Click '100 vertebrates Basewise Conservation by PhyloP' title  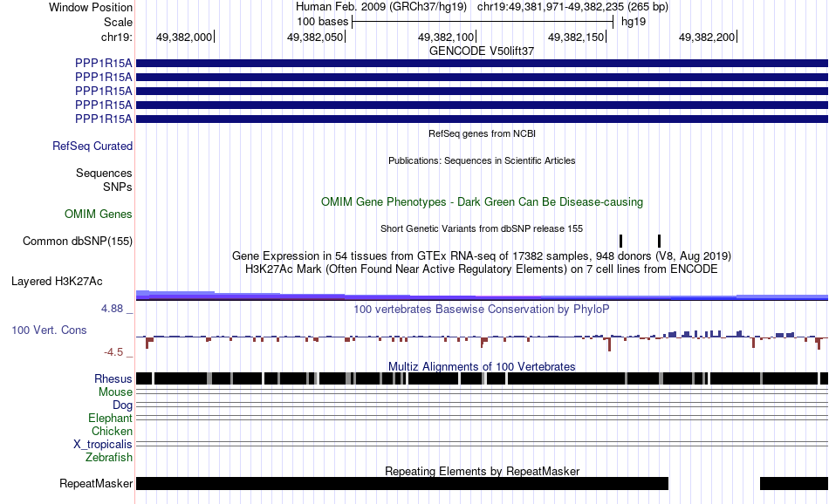click(482, 309)
